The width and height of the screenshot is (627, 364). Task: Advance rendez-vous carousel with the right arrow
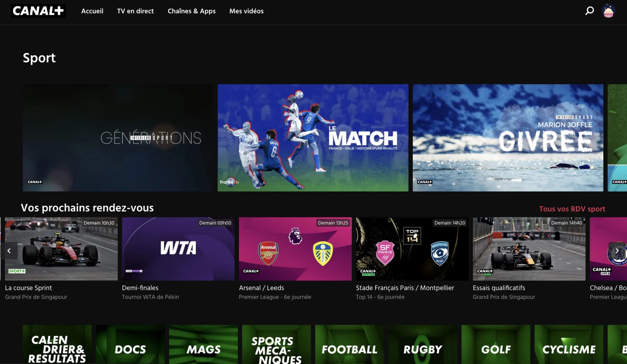pos(617,251)
